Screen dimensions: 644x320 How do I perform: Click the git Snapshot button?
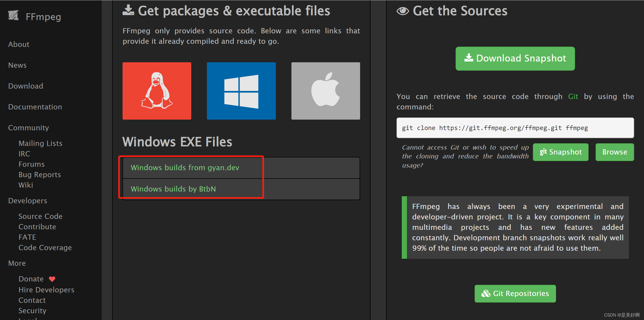tap(560, 152)
